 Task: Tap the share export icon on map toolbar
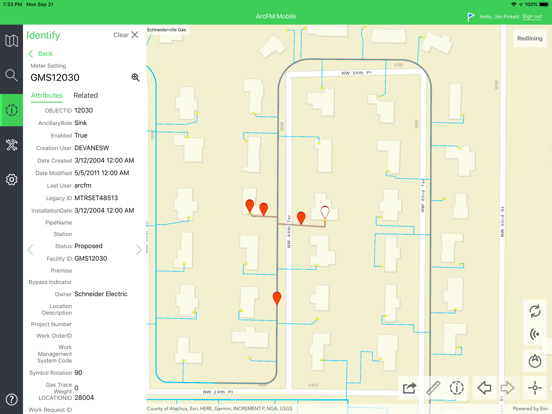(409, 388)
